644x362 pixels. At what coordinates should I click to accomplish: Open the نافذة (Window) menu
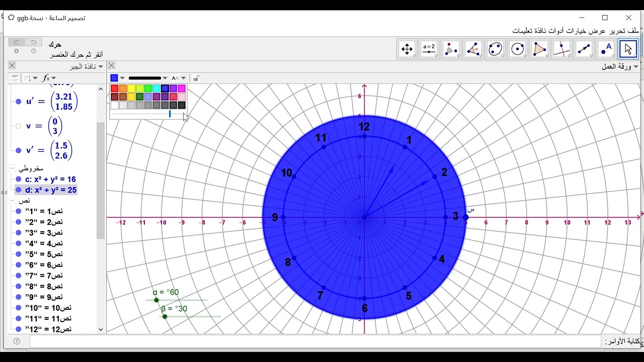(x=541, y=31)
